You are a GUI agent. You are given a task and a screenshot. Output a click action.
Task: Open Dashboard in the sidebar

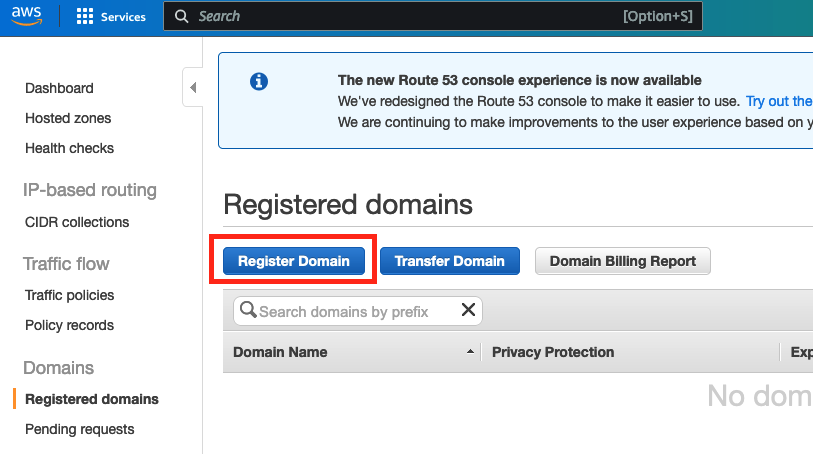click(59, 88)
